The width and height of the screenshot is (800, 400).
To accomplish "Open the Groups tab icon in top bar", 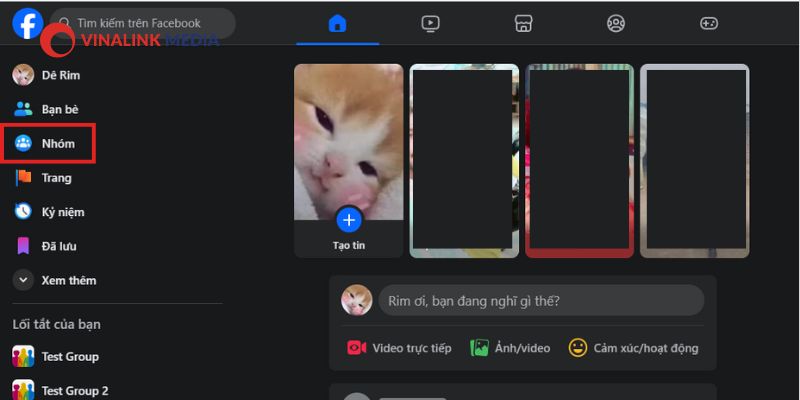I will click(x=616, y=23).
